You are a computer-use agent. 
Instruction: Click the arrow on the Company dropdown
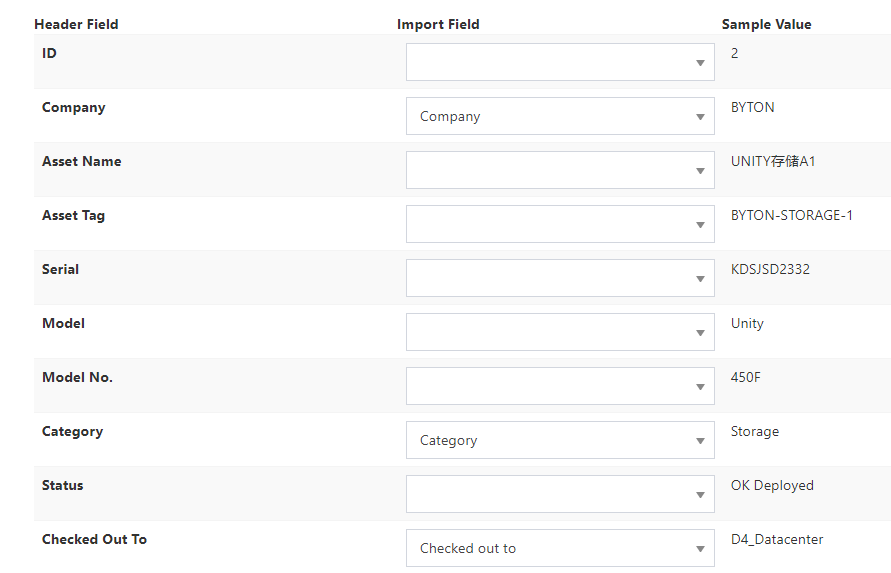pos(700,117)
